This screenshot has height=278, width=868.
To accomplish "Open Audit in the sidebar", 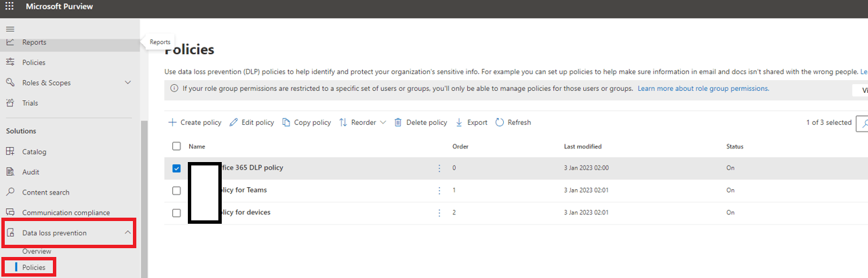I will 31,172.
